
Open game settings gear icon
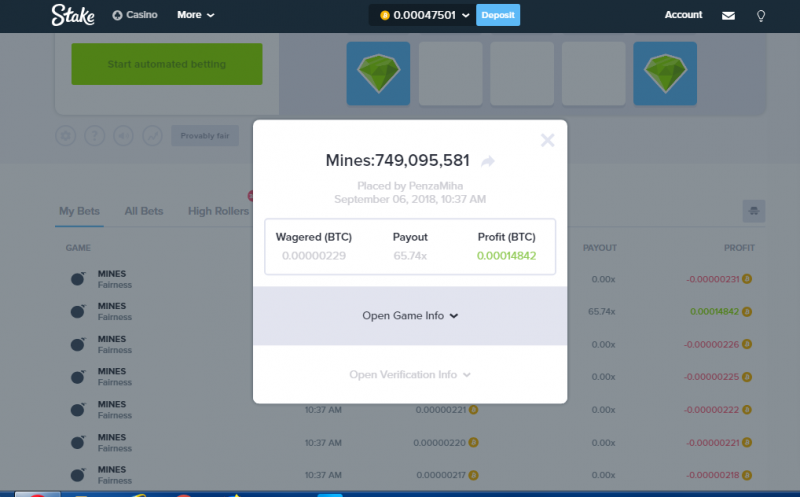pos(65,136)
